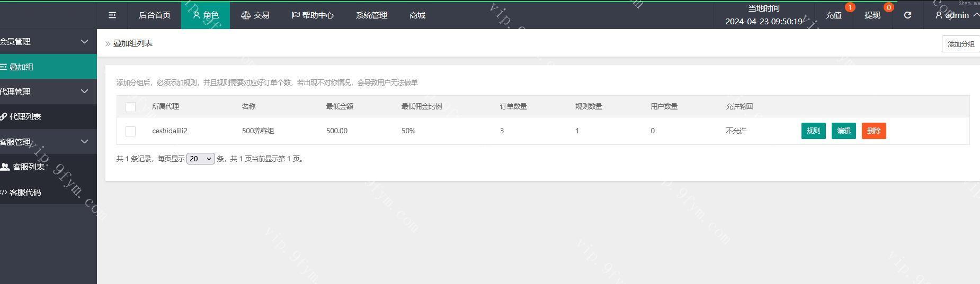This screenshot has height=284, width=980.
Task: Click the admin user profile icon
Action: pyautogui.click(x=939, y=15)
